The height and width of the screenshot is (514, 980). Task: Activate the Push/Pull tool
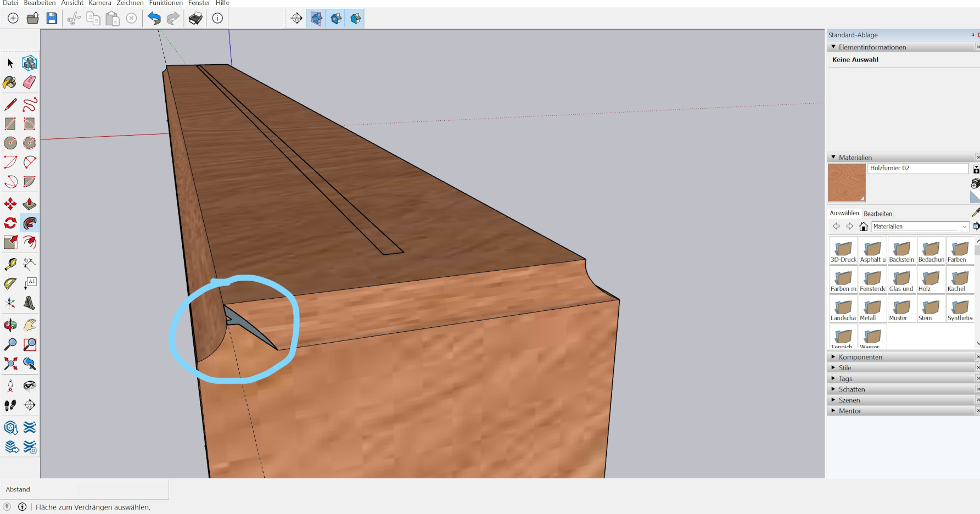pyautogui.click(x=30, y=204)
